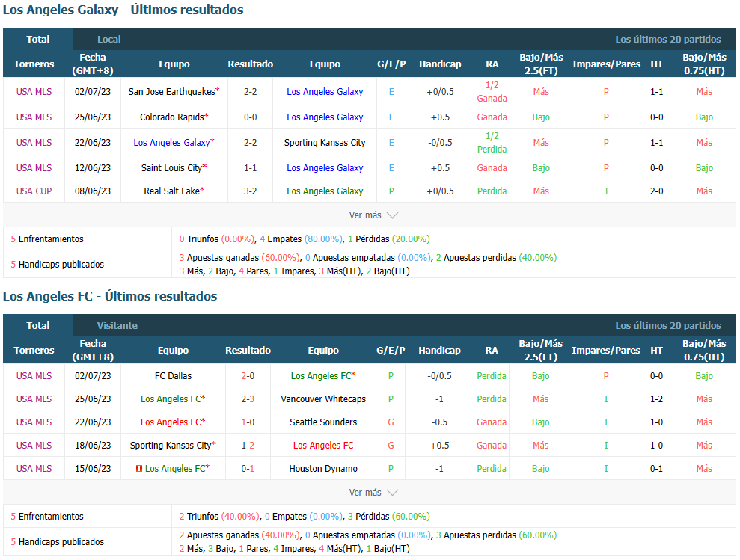
Task: Open the Colorado Rapids team link
Action: [x=172, y=117]
